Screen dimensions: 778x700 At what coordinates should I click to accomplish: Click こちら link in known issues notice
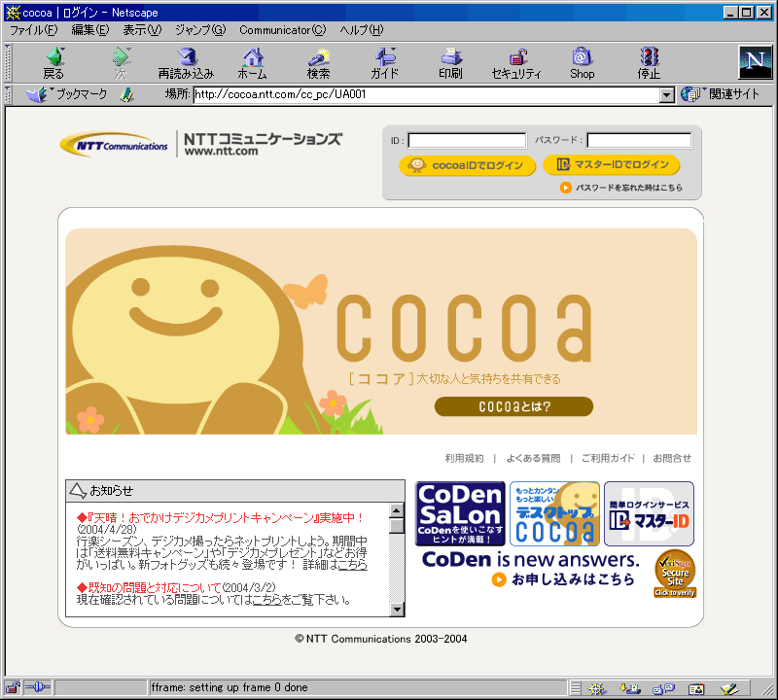tap(266, 600)
